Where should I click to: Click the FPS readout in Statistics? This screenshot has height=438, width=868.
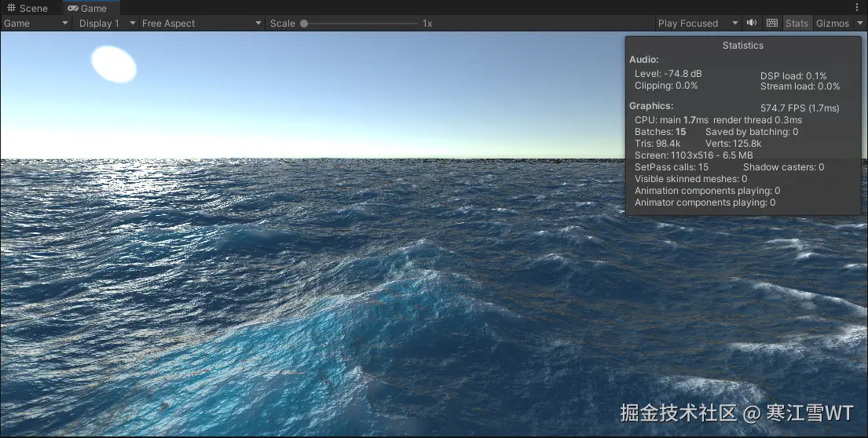(800, 108)
